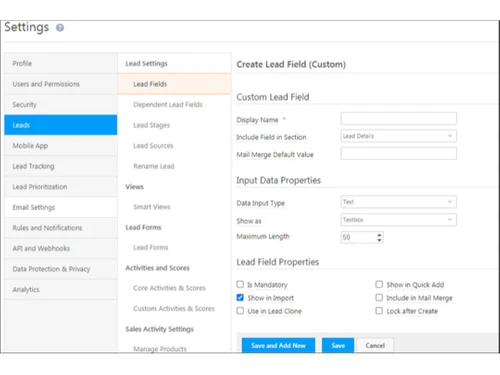
Task: Open the Lead Forms sub-item
Action: tap(151, 247)
